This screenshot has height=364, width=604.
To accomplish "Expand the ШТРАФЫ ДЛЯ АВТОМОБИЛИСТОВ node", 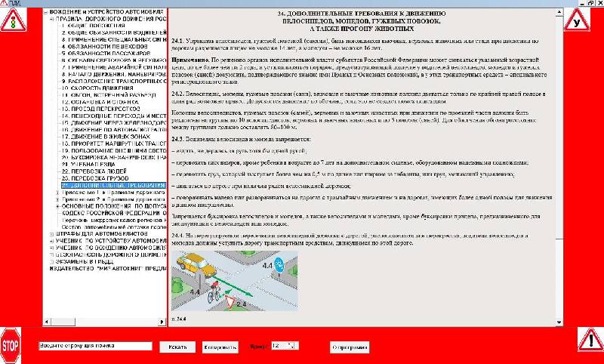I will 51,233.
